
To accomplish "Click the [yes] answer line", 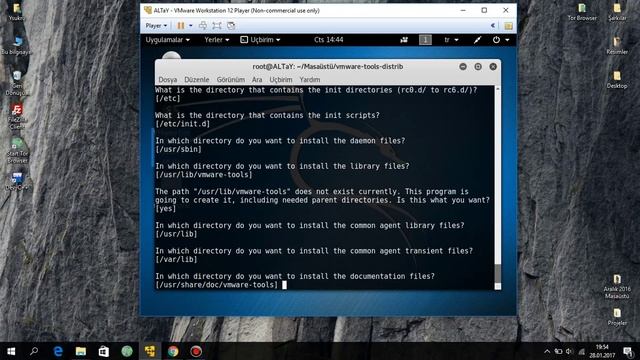I will click(166, 209).
